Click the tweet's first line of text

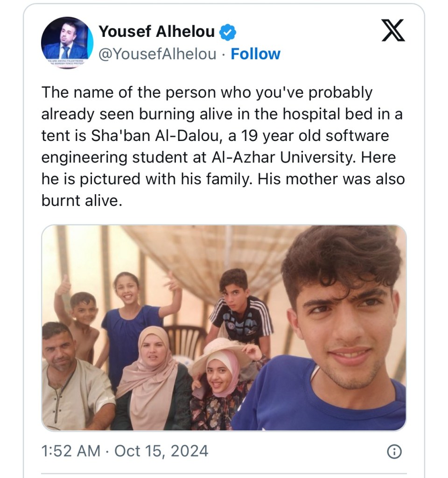click(x=207, y=93)
